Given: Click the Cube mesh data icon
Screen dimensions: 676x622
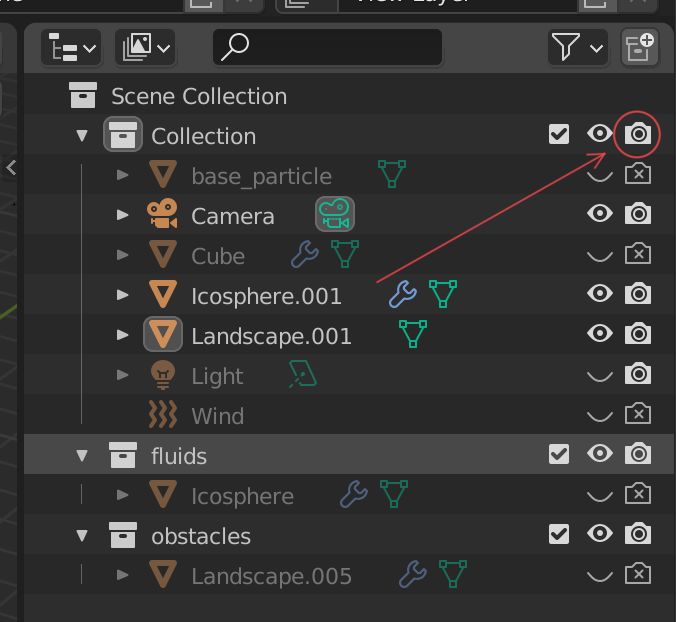Looking at the screenshot, I should click(344, 254).
